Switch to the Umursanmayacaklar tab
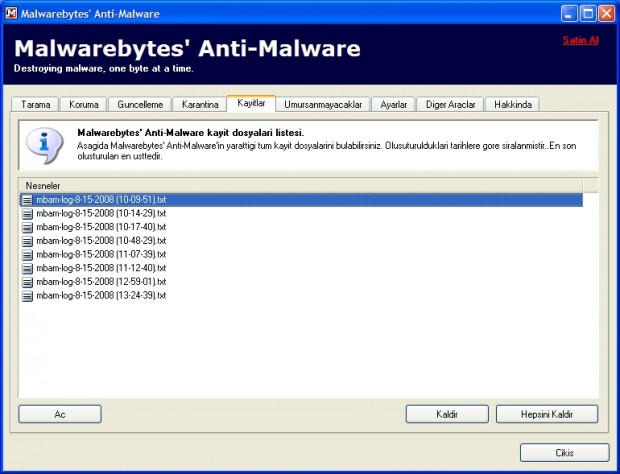The height and width of the screenshot is (474, 620). pyautogui.click(x=323, y=104)
